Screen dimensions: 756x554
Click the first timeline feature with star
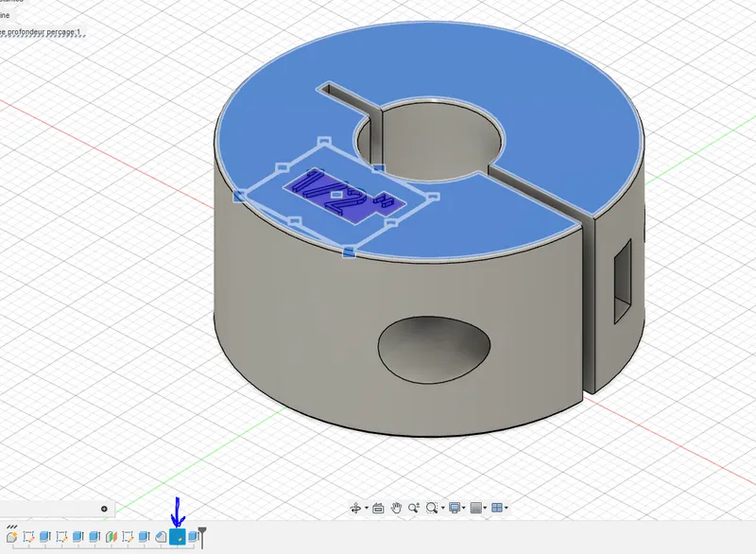click(11, 537)
